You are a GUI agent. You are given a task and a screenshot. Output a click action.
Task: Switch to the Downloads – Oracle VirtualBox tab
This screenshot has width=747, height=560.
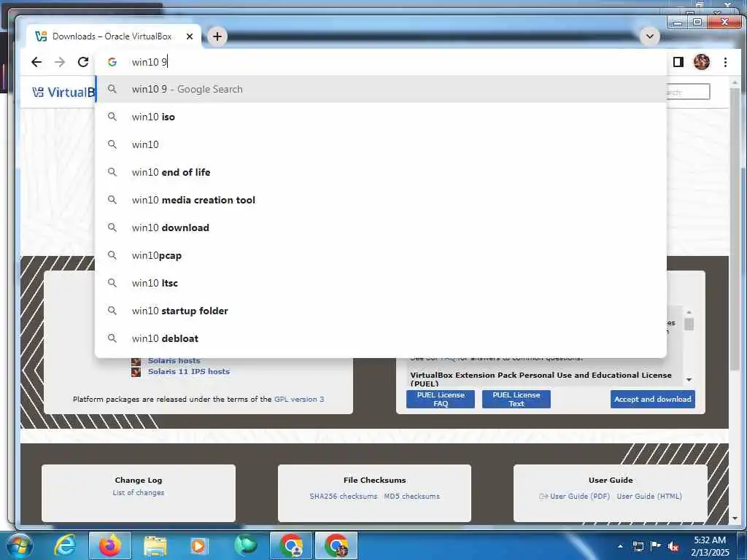[112, 36]
